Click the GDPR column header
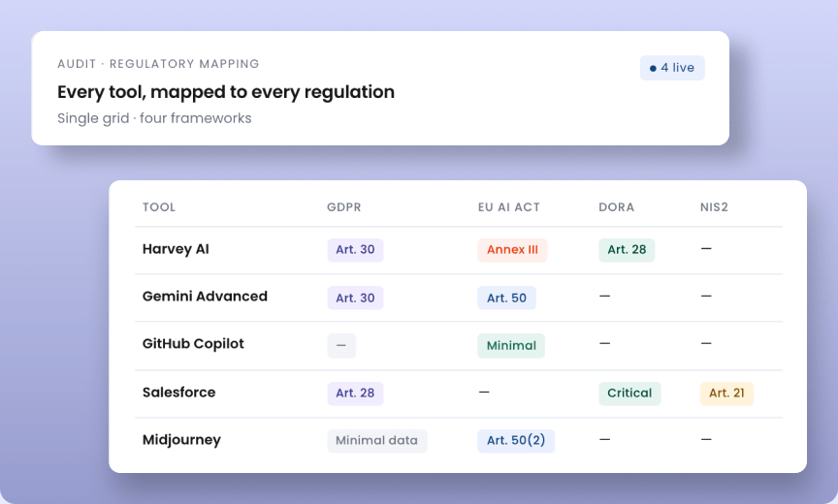This screenshot has width=838, height=504. tap(344, 207)
